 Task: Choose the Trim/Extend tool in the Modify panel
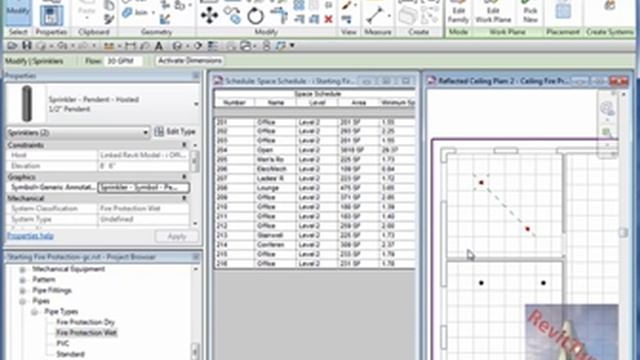click(x=279, y=15)
